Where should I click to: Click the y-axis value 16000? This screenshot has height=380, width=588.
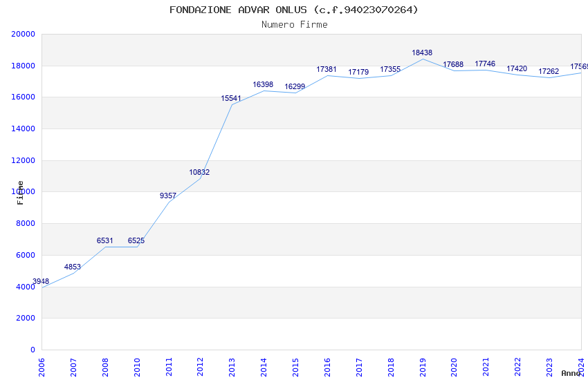[x=24, y=97]
